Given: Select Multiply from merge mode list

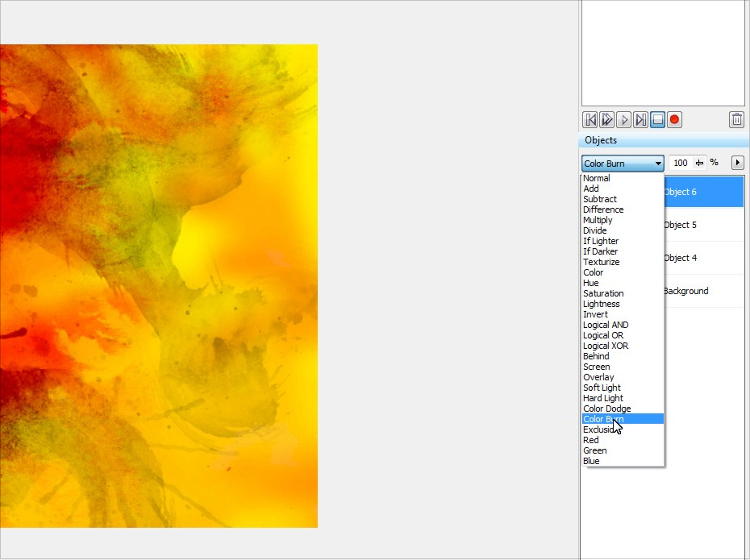Looking at the screenshot, I should point(598,220).
